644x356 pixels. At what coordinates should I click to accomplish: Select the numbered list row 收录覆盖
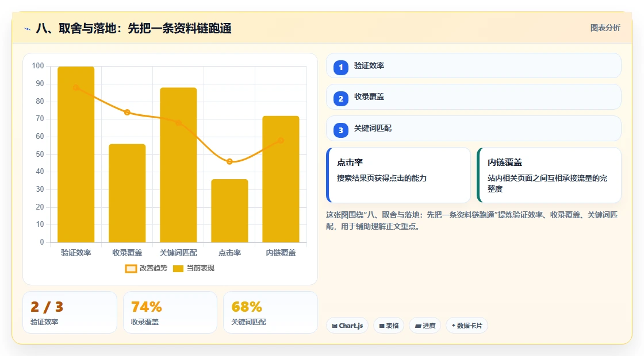click(x=474, y=97)
